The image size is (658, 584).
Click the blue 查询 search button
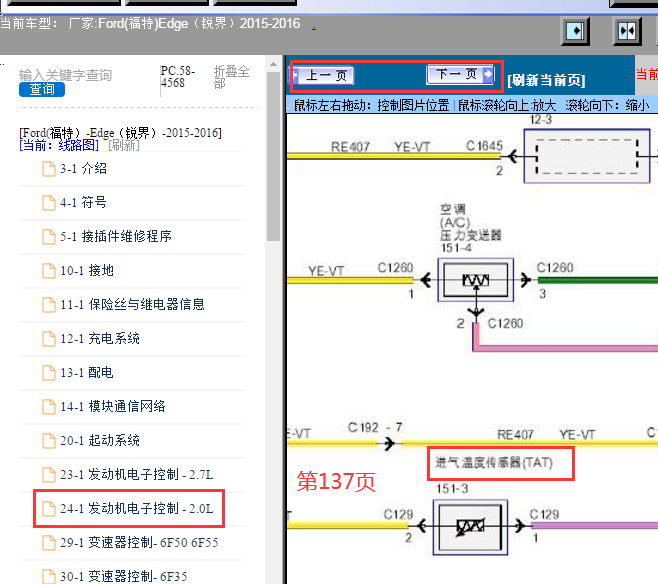pyautogui.click(x=42, y=89)
